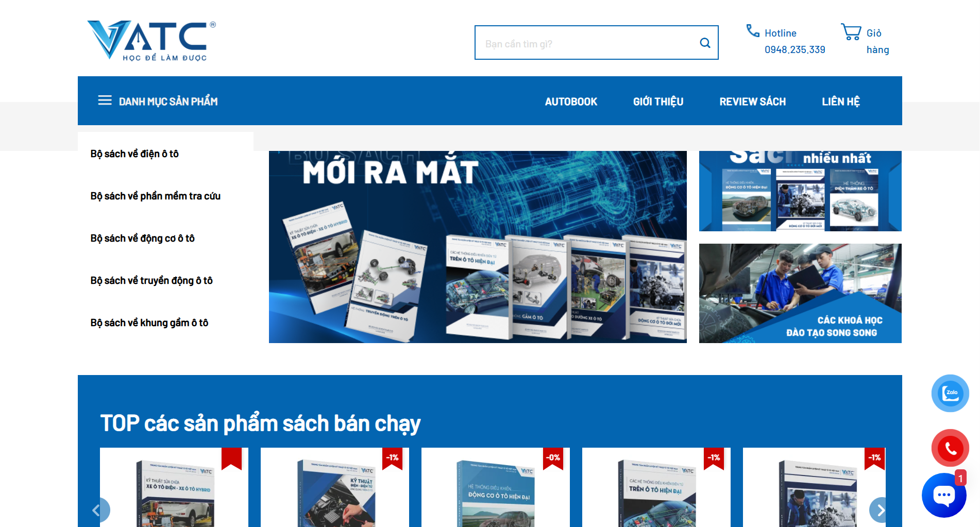Open the Các khoá học đào tạo banner
The image size is (980, 527).
point(800,293)
